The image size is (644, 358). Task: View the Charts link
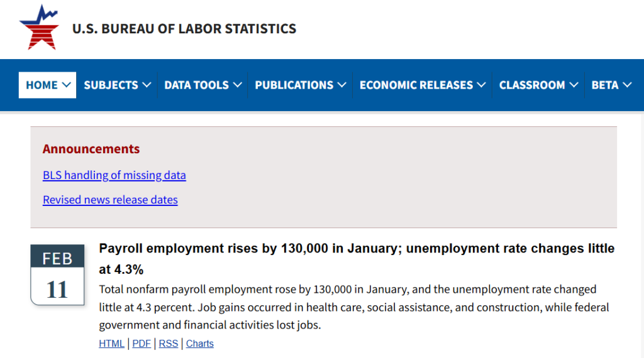200,344
